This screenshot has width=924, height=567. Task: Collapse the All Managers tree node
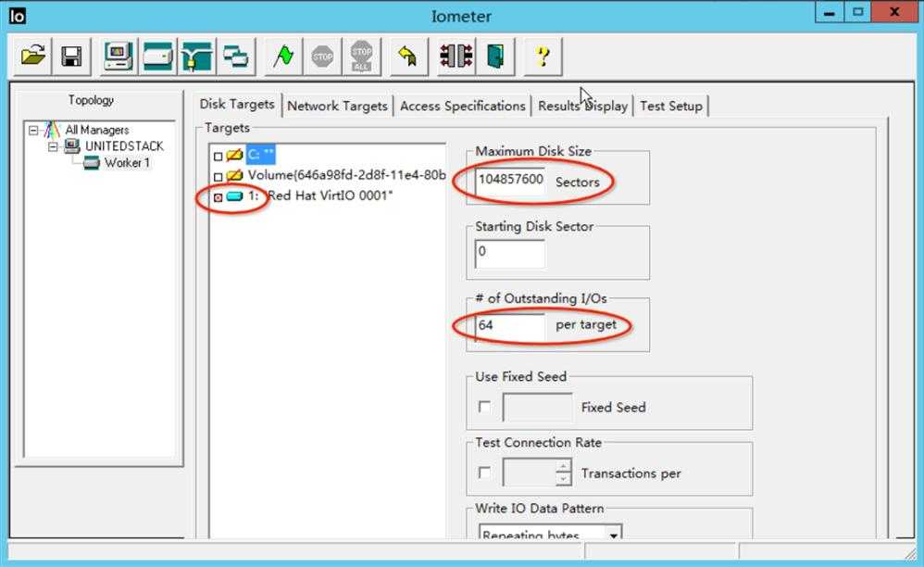(x=33, y=130)
